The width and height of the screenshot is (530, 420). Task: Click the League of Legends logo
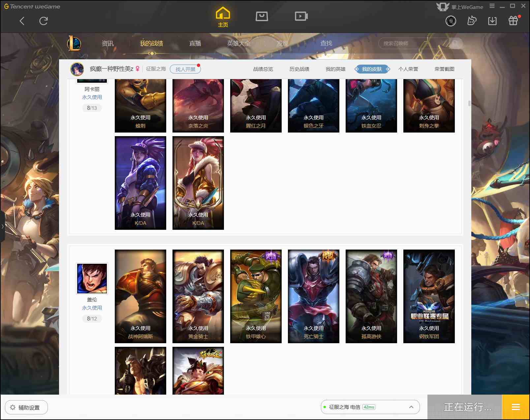click(x=74, y=43)
